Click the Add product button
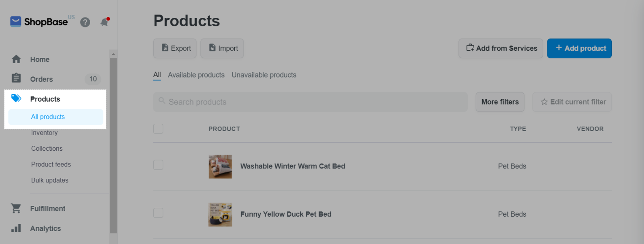This screenshot has width=644, height=244. pos(579,48)
